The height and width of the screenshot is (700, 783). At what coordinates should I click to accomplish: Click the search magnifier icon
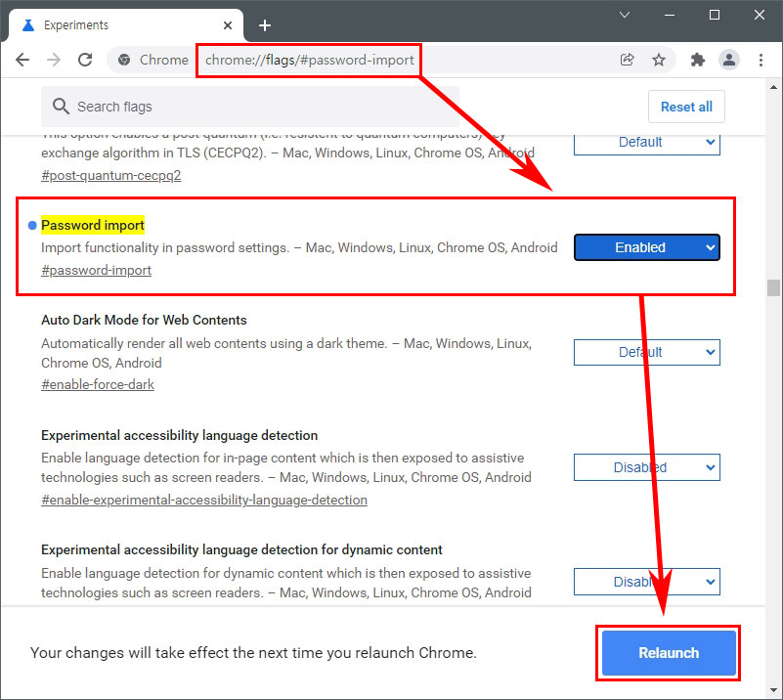tap(61, 107)
